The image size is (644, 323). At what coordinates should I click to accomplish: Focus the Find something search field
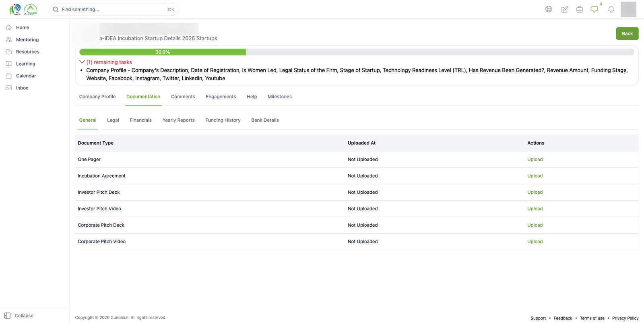click(x=114, y=9)
